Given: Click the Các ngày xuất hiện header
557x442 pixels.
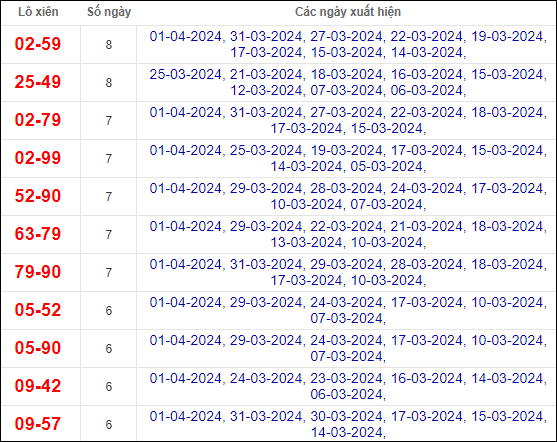Looking at the screenshot, I should point(348,12).
